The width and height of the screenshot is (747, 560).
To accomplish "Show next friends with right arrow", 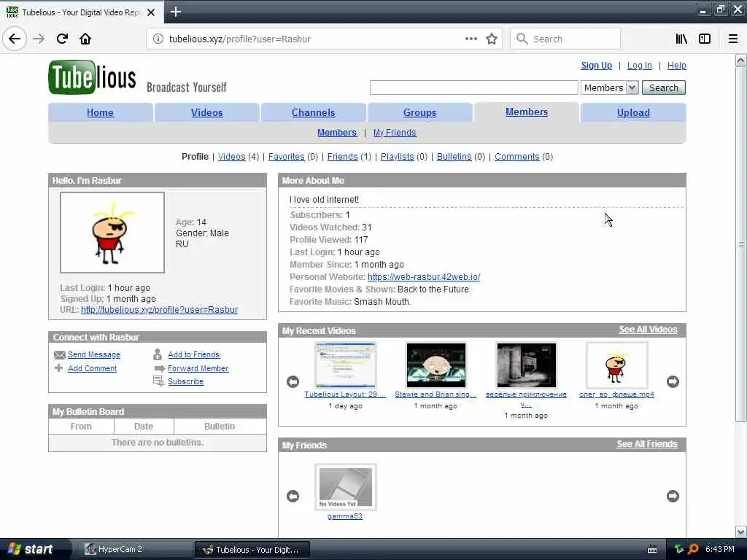I will pyautogui.click(x=673, y=496).
